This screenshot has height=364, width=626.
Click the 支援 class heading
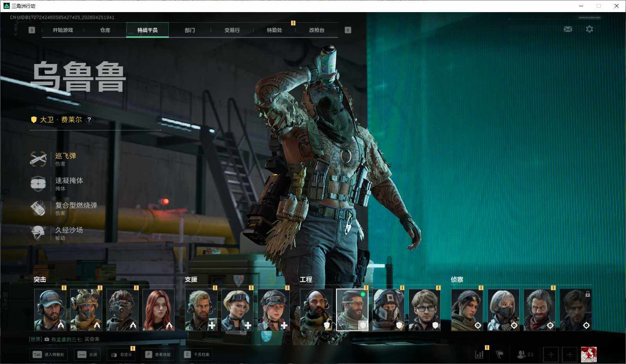(191, 280)
